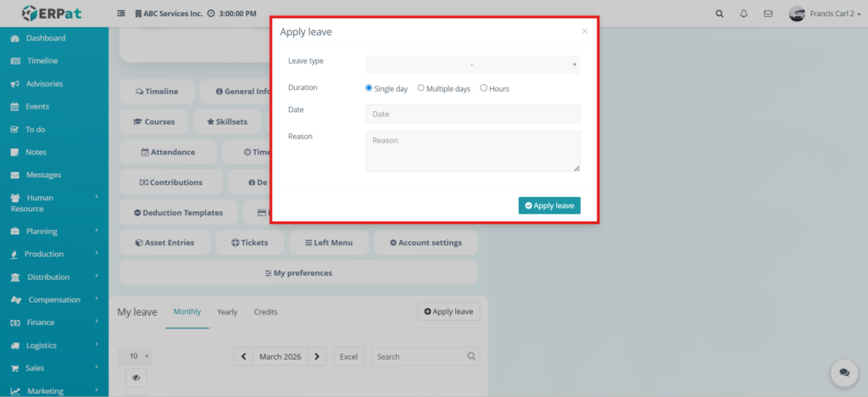
Task: Open the Dashboard sidebar item
Action: 46,38
